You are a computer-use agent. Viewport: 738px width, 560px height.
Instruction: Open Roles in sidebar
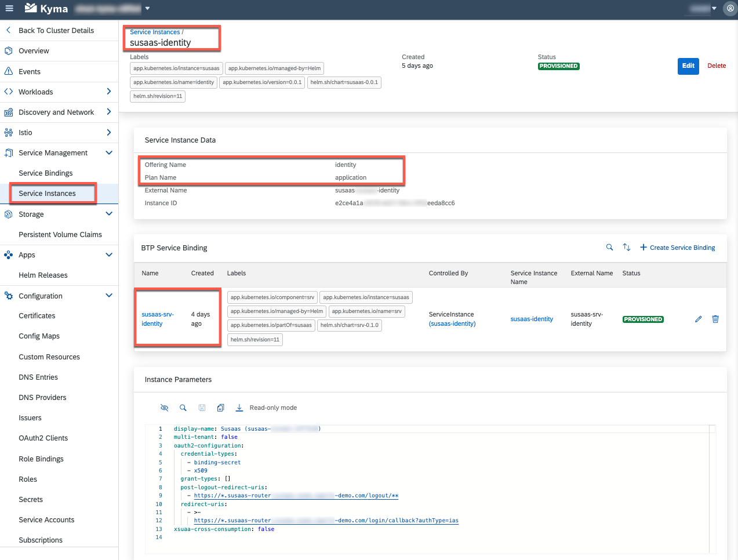(28, 479)
